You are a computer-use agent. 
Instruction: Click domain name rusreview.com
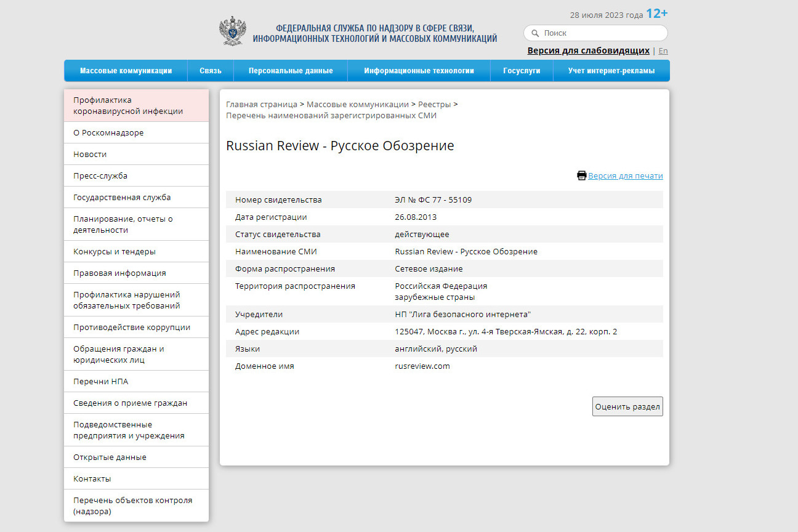[x=422, y=366]
